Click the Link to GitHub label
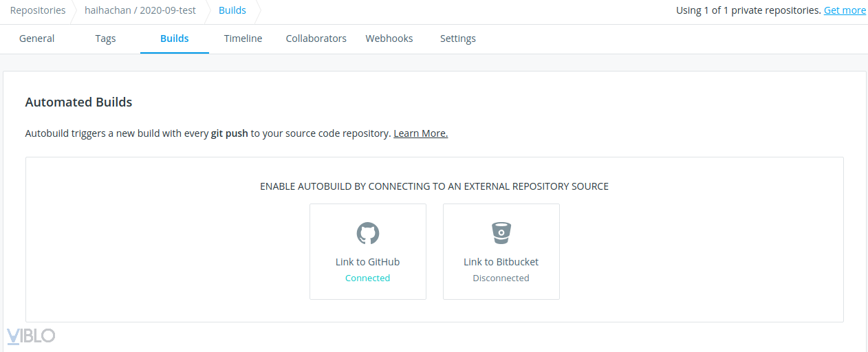 368,262
